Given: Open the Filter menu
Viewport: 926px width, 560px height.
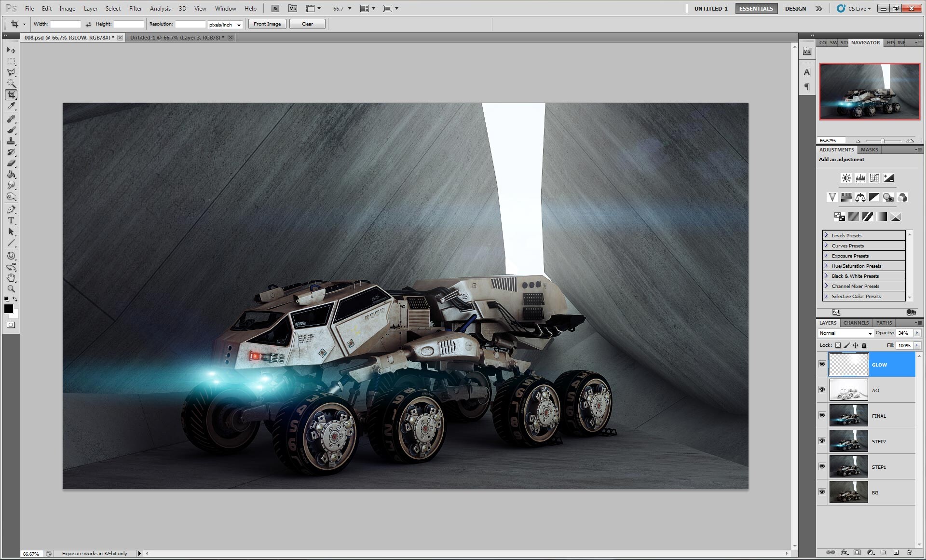Looking at the screenshot, I should pyautogui.click(x=136, y=8).
